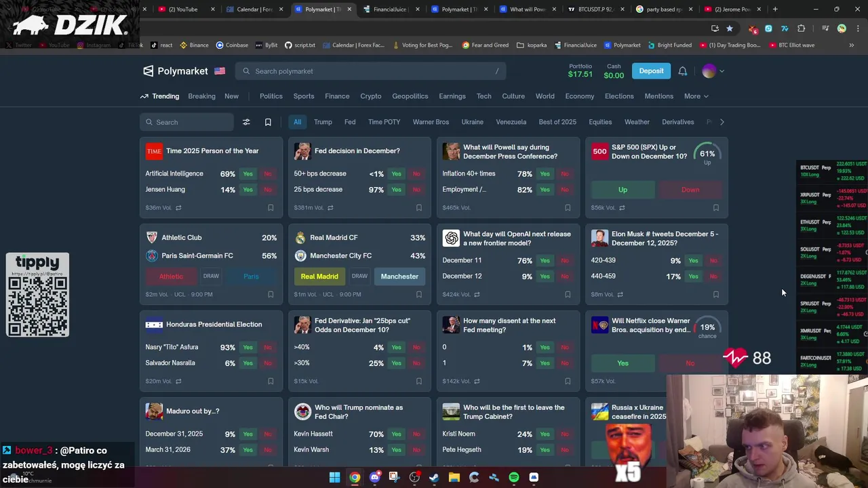Open the profile avatar dropdown menu
868x488 pixels.
tap(713, 71)
